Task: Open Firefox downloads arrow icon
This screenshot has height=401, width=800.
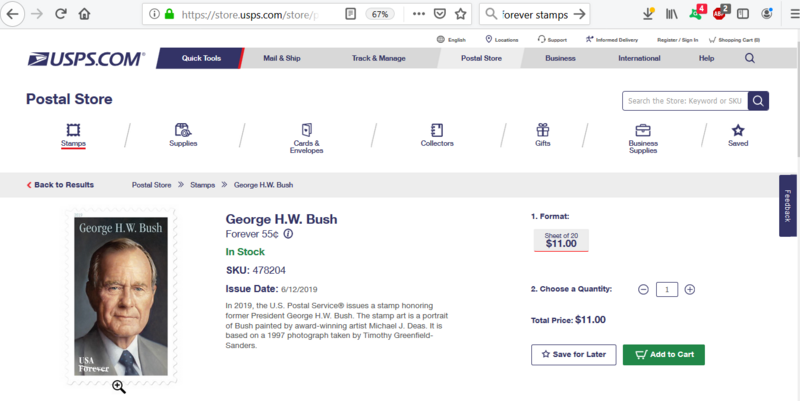Action: (648, 14)
